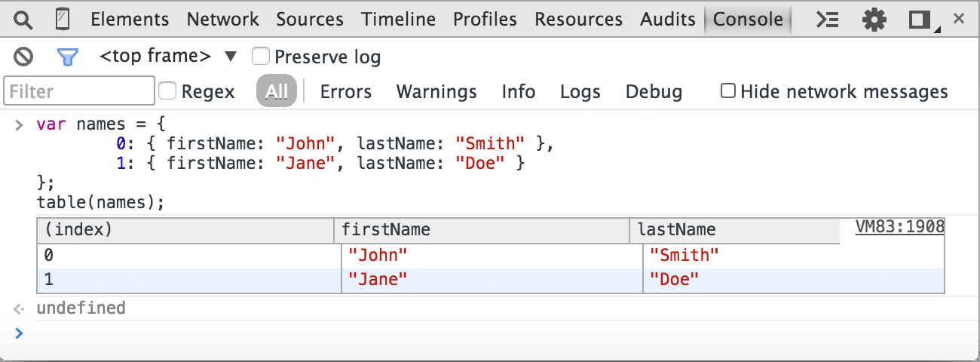Show the console drawer icon
Viewport: 980px width, 362px height.
(828, 20)
